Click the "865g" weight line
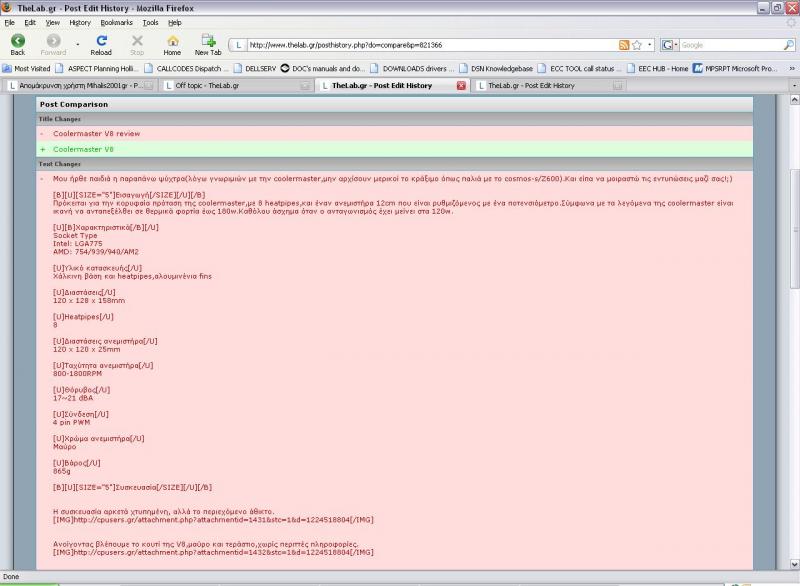 62,471
